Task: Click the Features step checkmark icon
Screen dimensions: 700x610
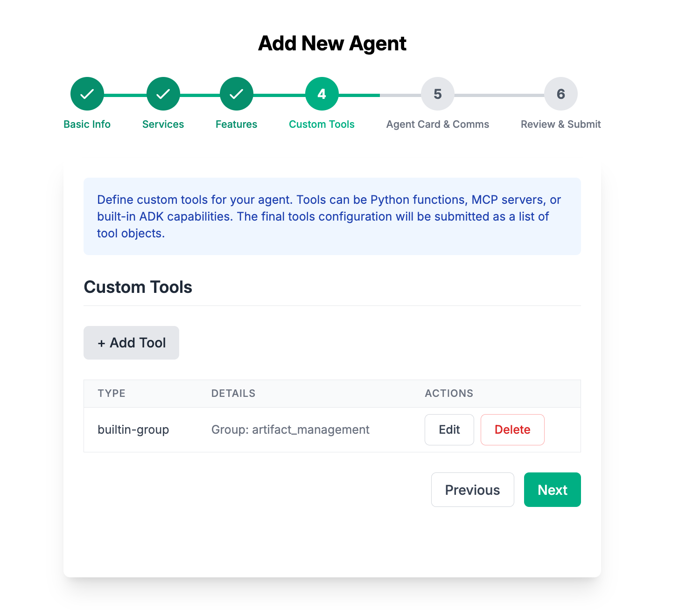Action: [236, 94]
